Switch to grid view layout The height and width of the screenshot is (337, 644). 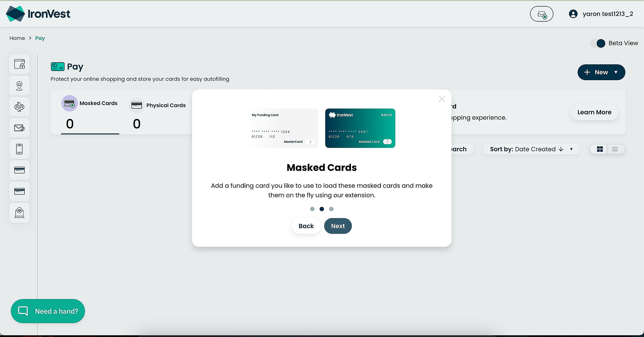coord(600,149)
